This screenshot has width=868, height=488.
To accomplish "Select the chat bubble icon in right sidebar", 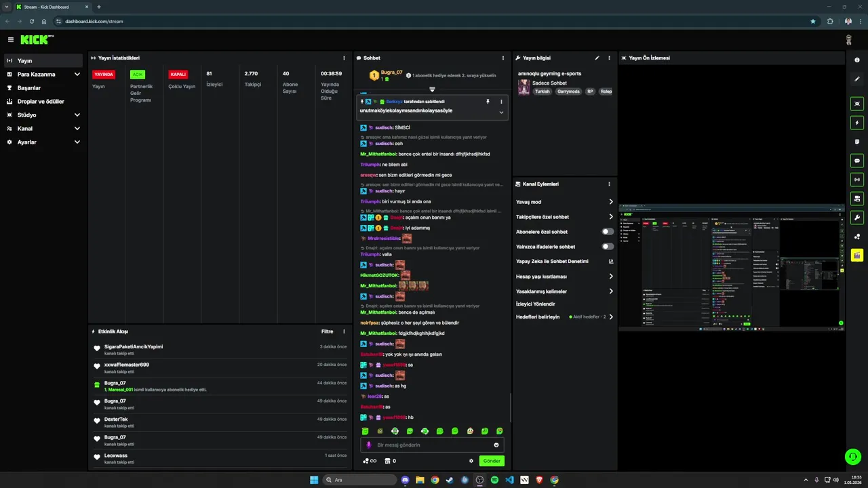I will (x=857, y=161).
